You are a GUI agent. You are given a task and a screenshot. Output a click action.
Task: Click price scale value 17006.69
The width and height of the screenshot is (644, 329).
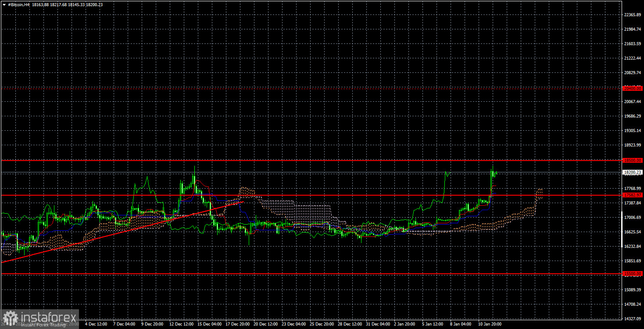point(633,218)
